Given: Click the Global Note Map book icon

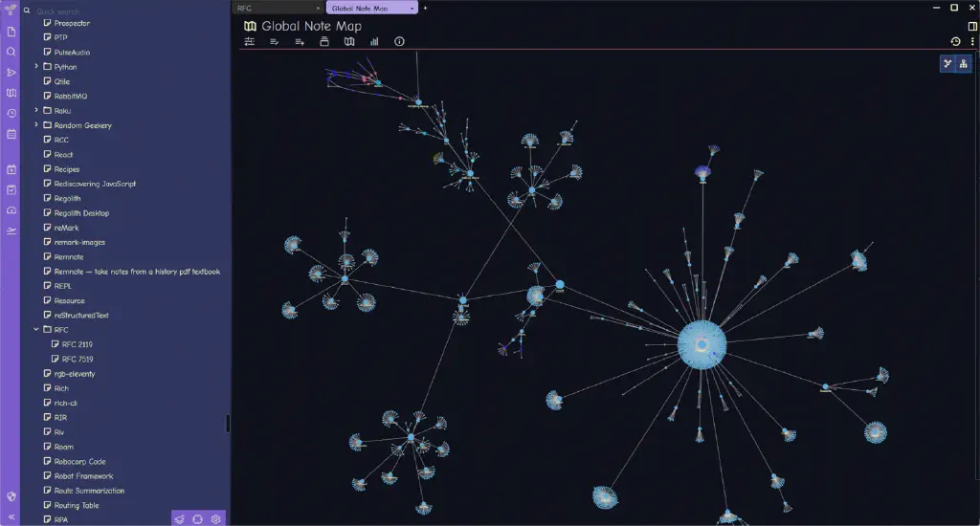Looking at the screenshot, I should point(250,26).
